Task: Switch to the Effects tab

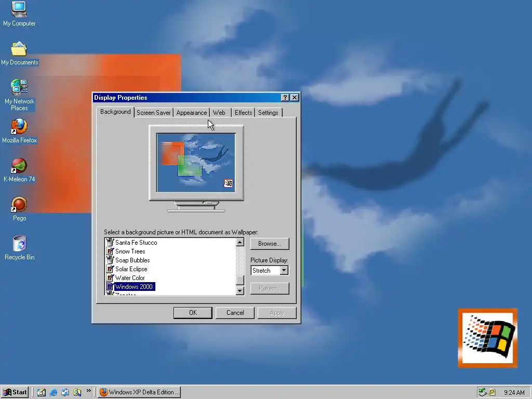Action: tap(243, 113)
